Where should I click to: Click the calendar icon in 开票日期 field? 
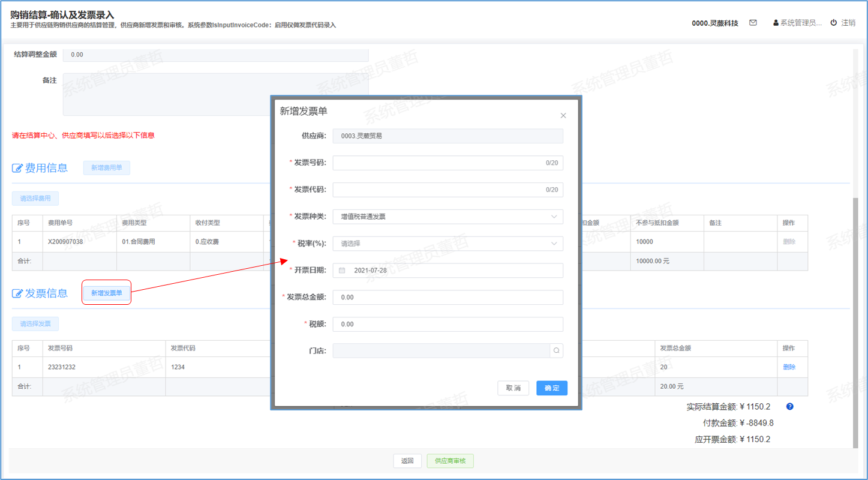pyautogui.click(x=342, y=271)
